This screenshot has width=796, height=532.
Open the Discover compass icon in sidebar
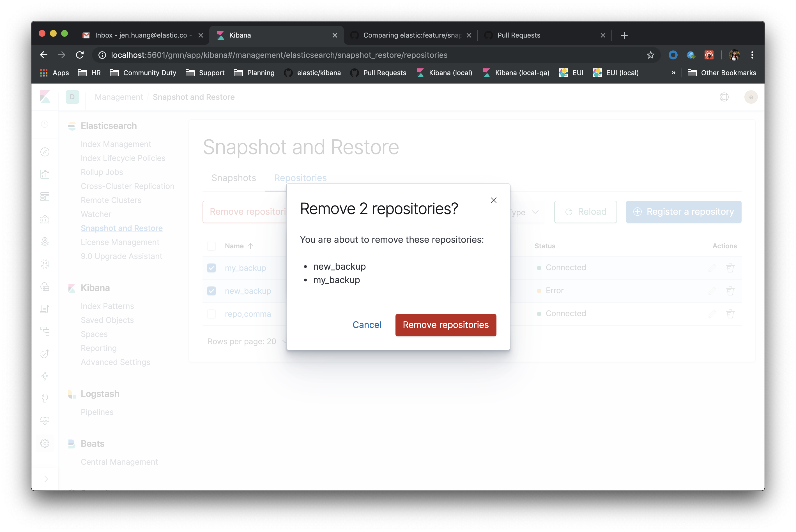point(45,152)
